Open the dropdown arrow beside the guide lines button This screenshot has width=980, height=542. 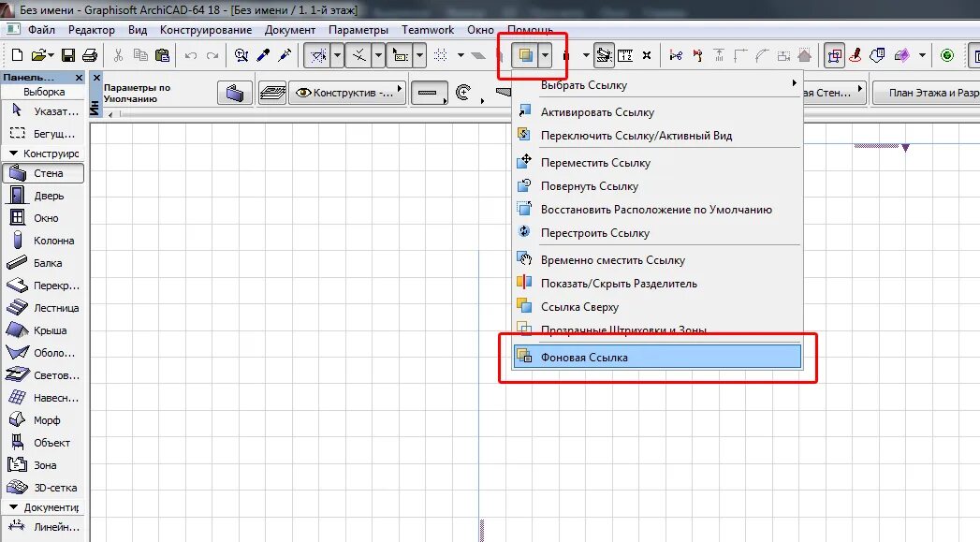(x=337, y=55)
